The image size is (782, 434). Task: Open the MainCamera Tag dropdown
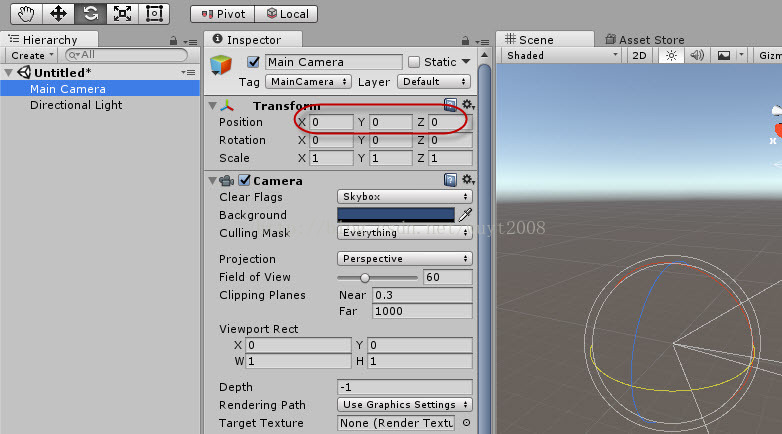coord(308,81)
